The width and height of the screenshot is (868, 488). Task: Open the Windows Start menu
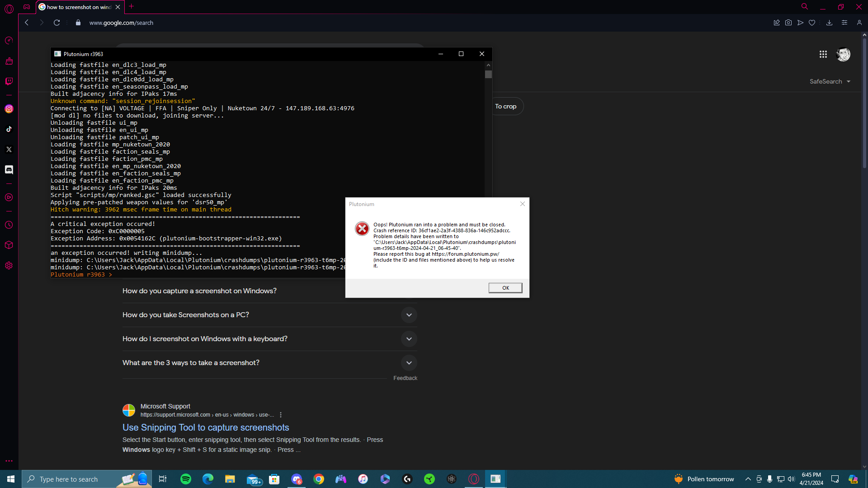[x=11, y=479]
